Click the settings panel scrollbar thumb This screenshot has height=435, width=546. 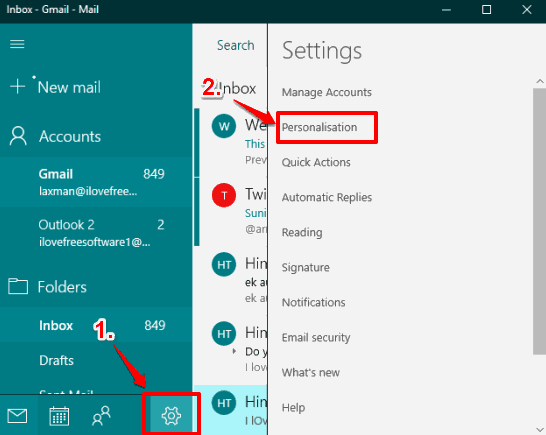click(x=539, y=222)
